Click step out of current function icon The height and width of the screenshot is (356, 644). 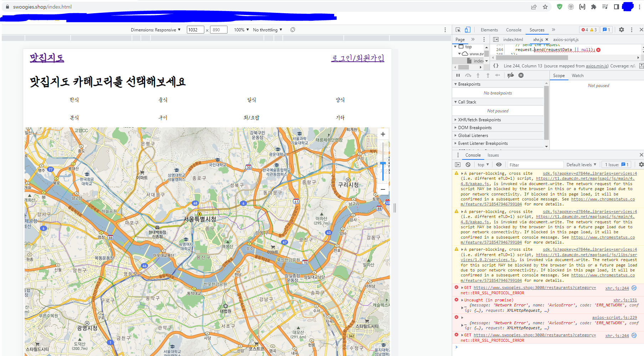pyautogui.click(x=488, y=75)
